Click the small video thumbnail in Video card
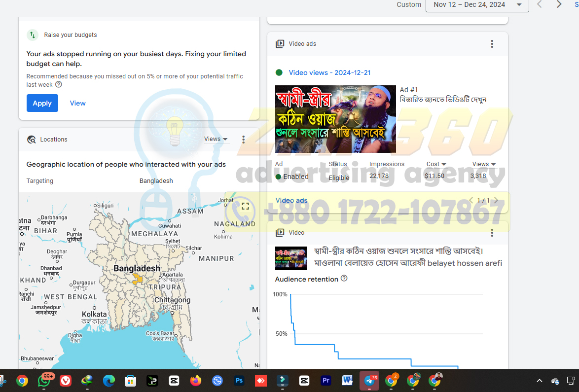579x392 pixels. [291, 258]
